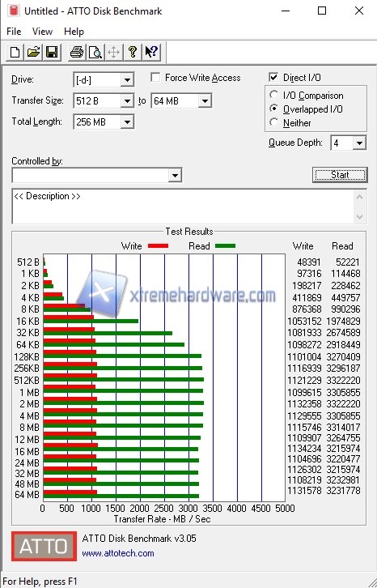The image size is (377, 588).
Task: Click the Start benchmark button
Action: [x=340, y=175]
